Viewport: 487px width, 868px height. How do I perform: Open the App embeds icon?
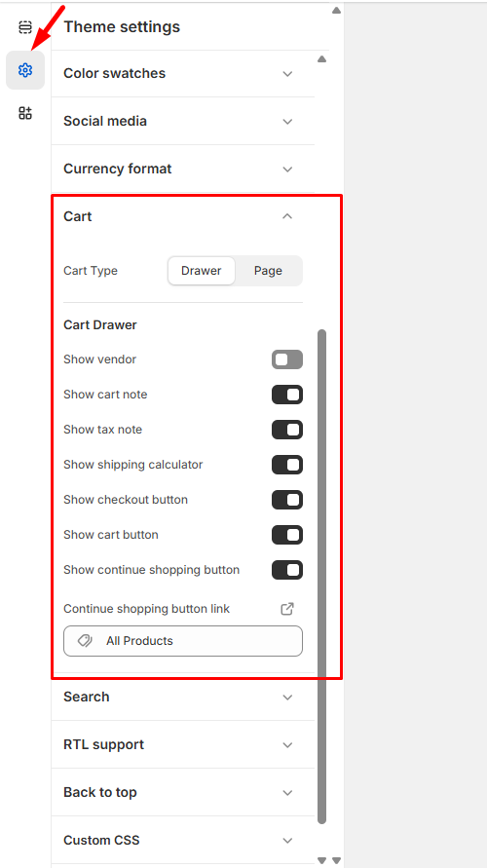(25, 113)
